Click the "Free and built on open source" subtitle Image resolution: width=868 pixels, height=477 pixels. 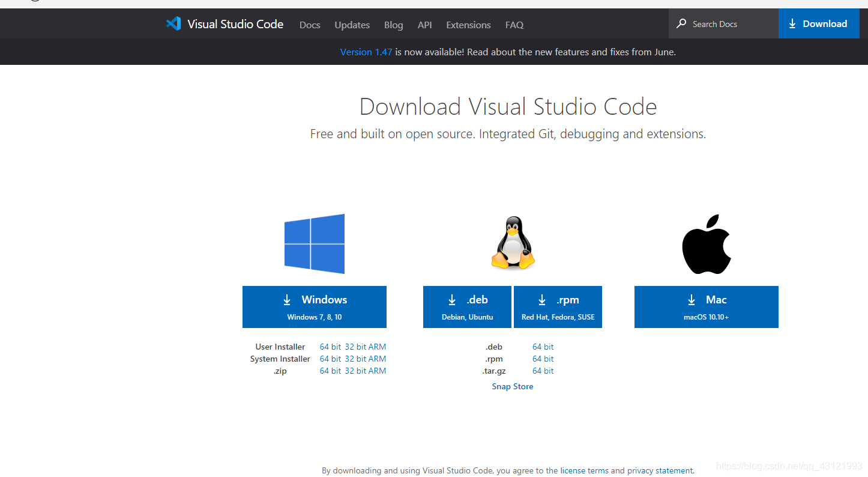coord(508,134)
